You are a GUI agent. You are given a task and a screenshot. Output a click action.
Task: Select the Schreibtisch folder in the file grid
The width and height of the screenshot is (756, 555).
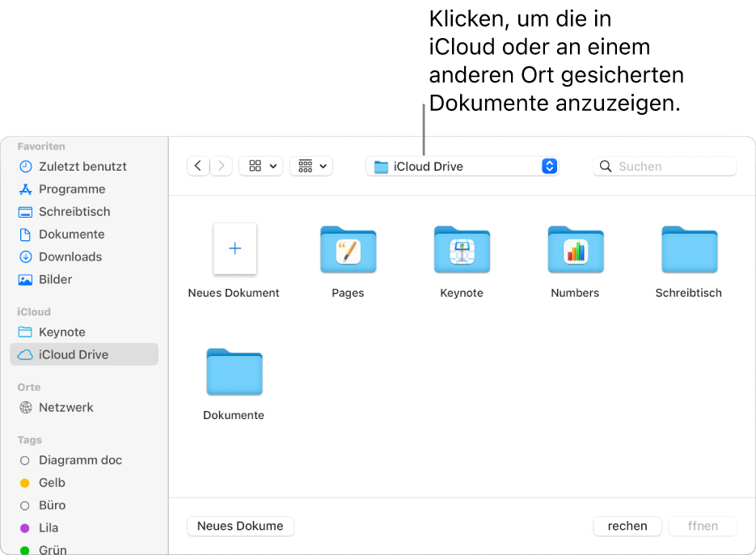tap(690, 249)
